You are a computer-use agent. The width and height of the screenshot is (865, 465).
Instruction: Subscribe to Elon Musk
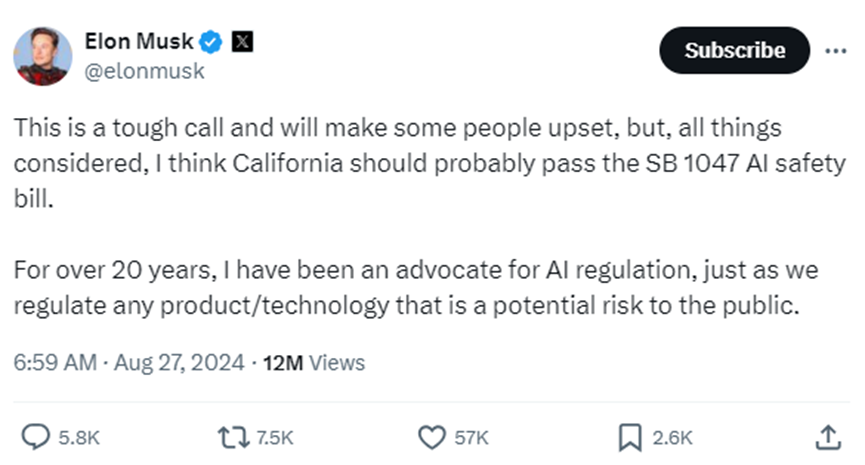click(x=734, y=50)
